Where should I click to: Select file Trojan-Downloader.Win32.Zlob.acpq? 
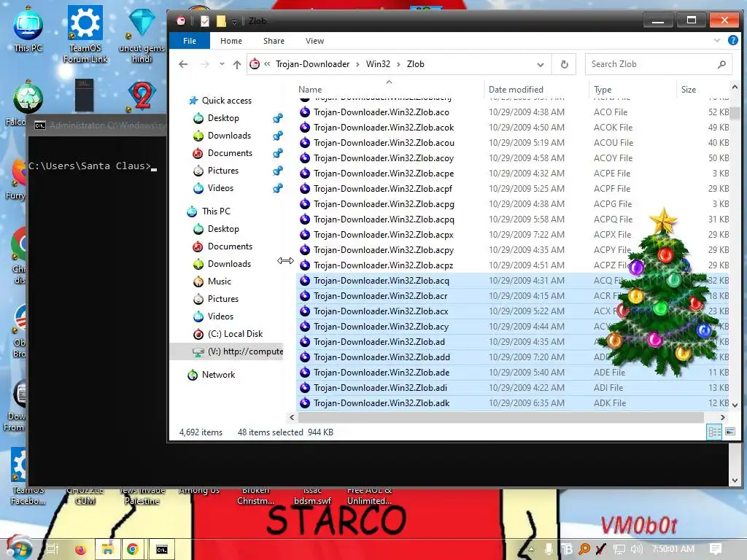coord(384,219)
